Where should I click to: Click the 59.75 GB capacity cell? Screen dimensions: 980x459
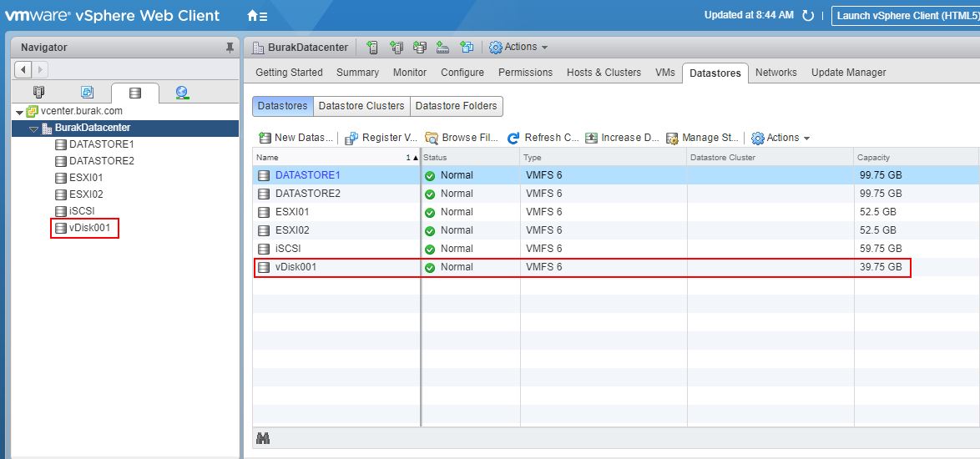pyautogui.click(x=881, y=249)
